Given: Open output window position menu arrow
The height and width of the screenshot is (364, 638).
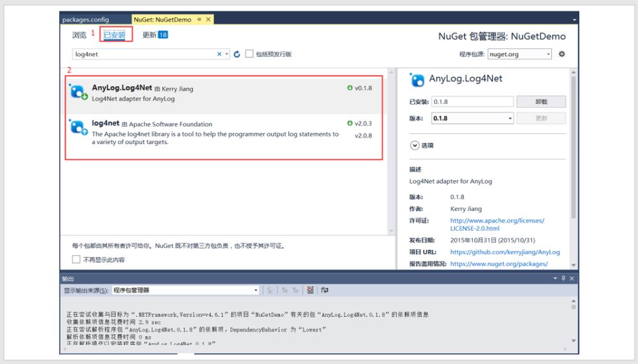Looking at the screenshot, I should (555, 278).
